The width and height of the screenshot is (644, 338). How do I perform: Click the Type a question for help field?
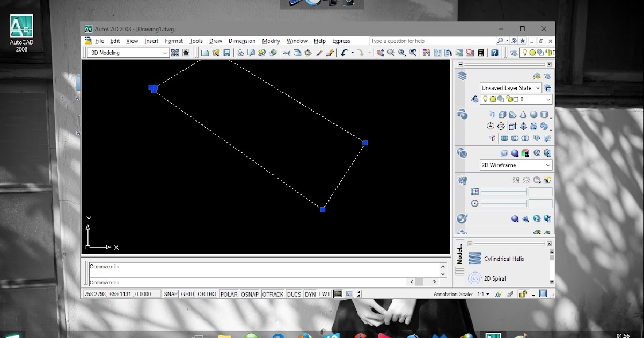coord(432,41)
